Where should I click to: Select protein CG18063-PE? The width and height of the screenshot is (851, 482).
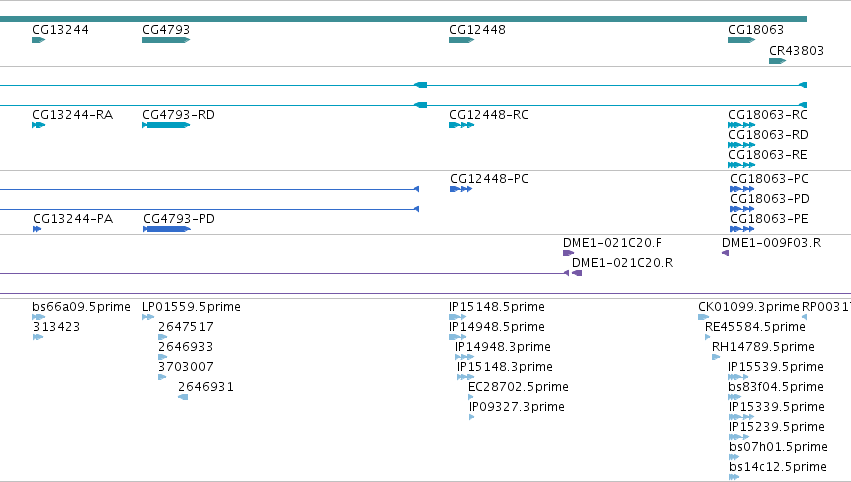pos(770,219)
